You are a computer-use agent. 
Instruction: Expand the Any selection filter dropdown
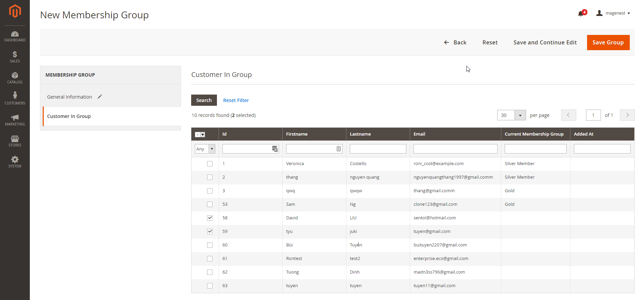[x=205, y=149]
